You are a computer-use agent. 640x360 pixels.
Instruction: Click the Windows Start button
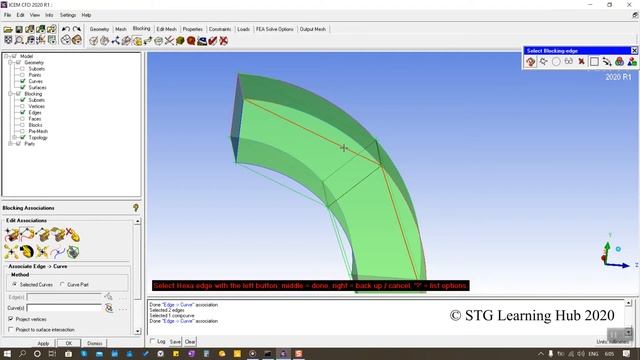(7, 353)
